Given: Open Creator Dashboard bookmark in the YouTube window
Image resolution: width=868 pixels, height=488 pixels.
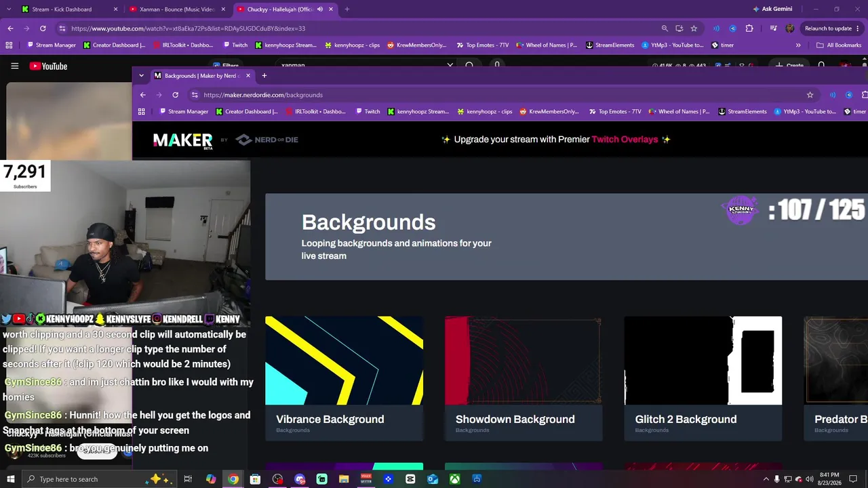Looking at the screenshot, I should click(115, 45).
